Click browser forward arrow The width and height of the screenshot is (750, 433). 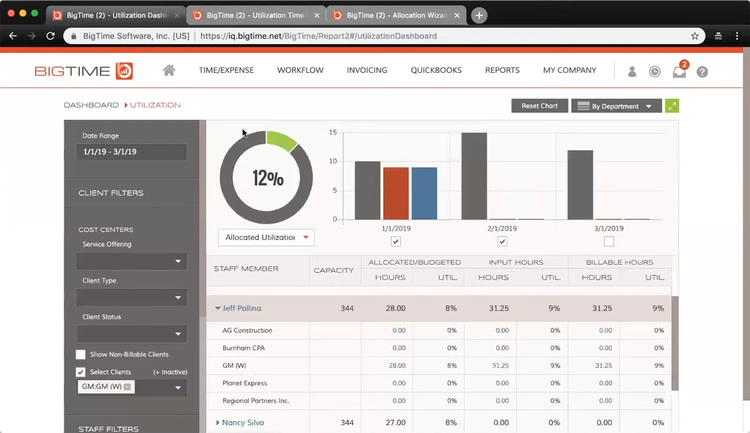pyautogui.click(x=32, y=36)
